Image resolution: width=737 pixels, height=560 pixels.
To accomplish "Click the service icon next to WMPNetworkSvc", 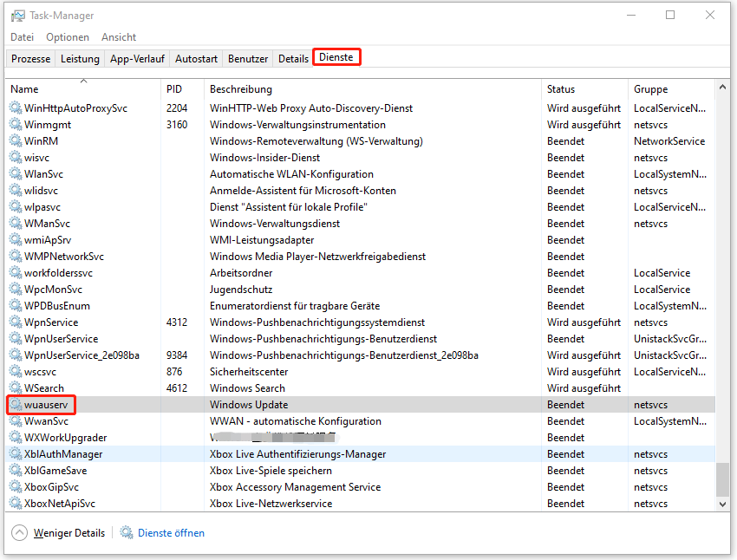I will point(16,256).
